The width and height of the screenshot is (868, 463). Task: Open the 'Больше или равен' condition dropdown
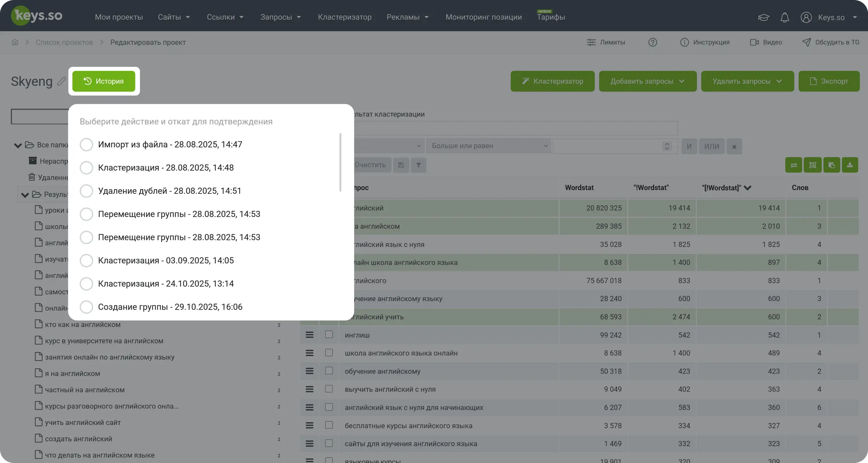click(489, 146)
